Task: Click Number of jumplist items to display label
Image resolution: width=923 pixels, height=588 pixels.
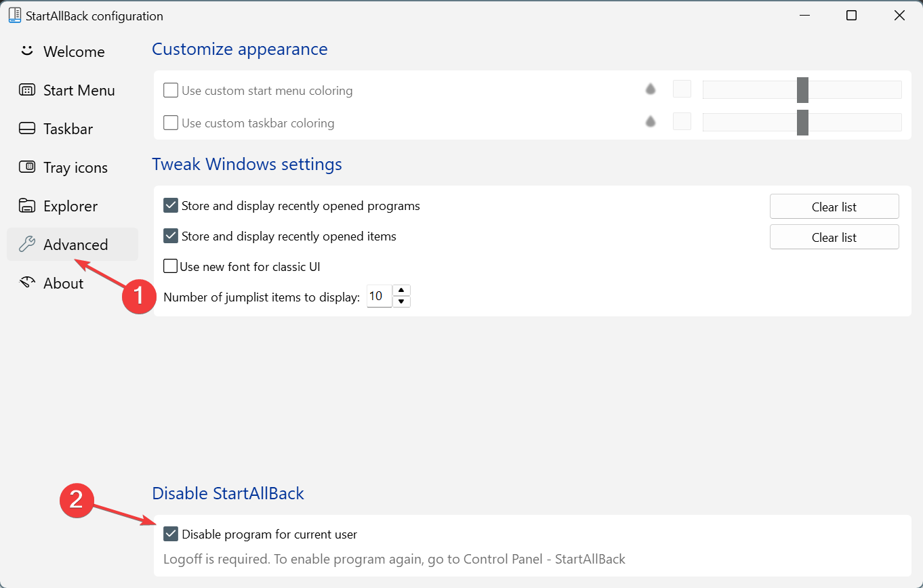Action: (x=262, y=297)
